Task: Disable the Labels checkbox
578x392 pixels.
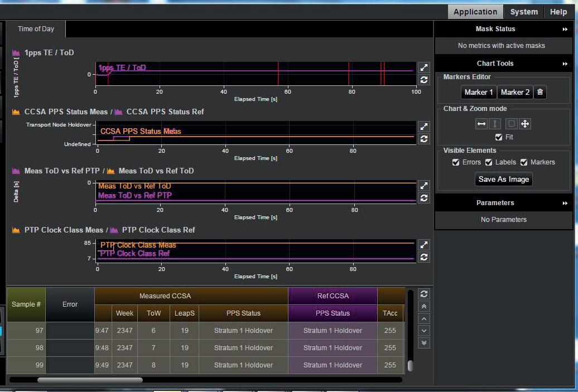Action: [x=489, y=162]
